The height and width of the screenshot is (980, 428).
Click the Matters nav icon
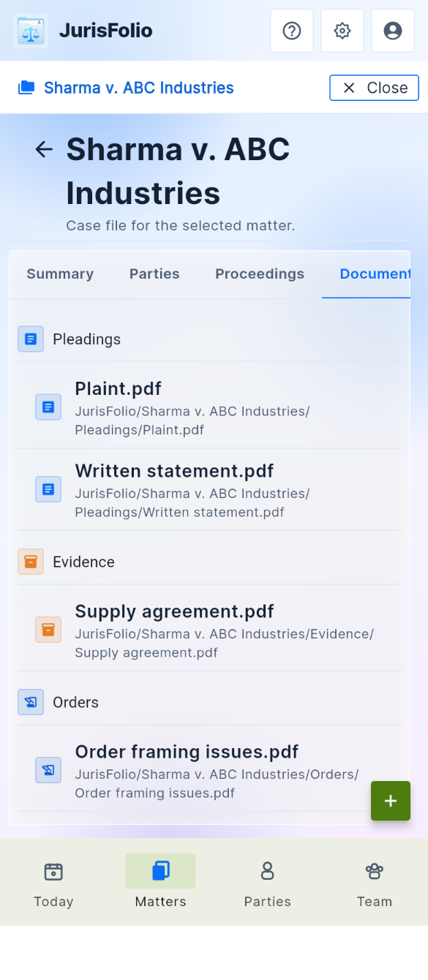point(160,871)
